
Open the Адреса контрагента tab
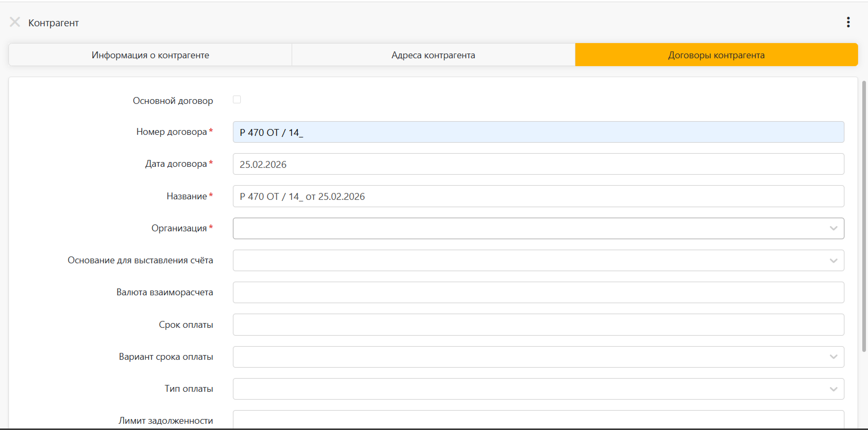click(433, 55)
